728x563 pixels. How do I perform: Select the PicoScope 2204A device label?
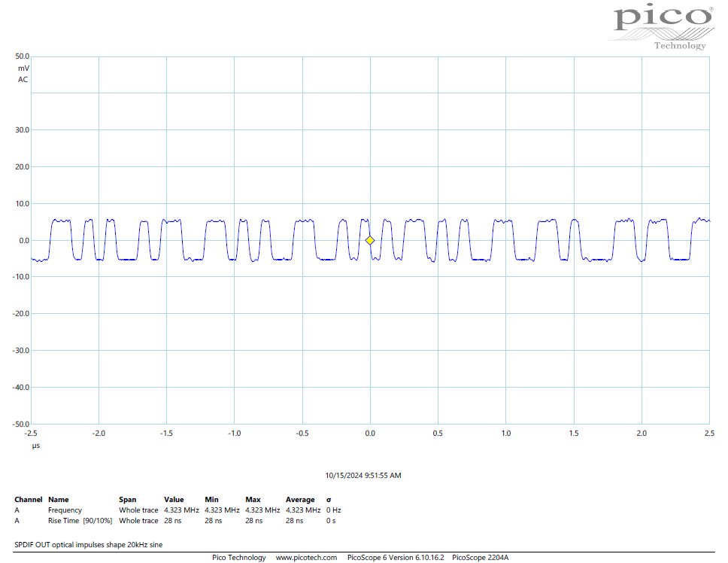pyautogui.click(x=480, y=558)
